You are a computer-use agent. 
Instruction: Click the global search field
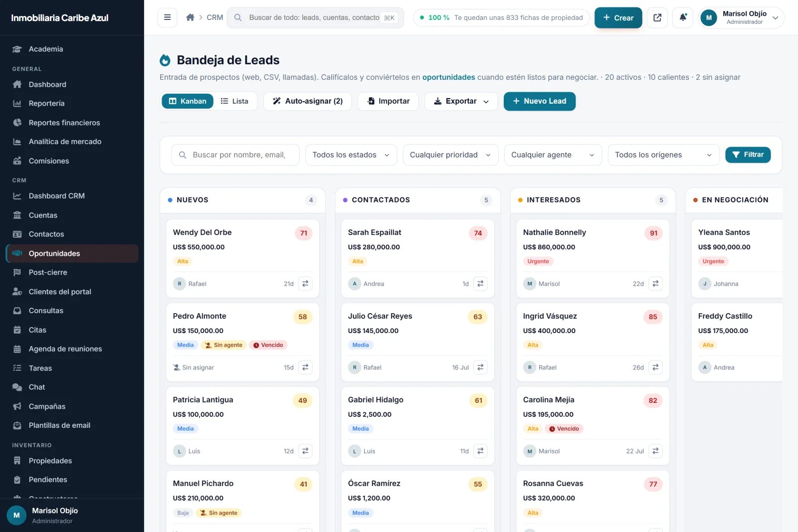(315, 17)
